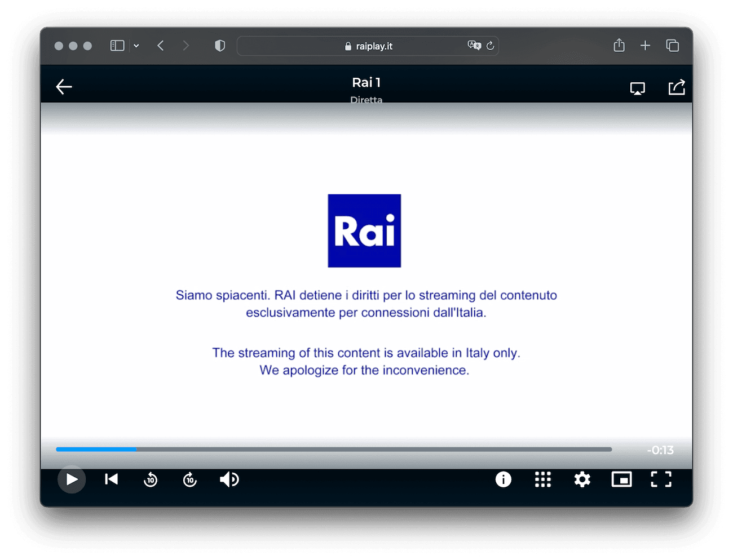Viewport: 733px width, 560px height.
Task: Click the Rai 1 channel title
Action: (x=366, y=83)
